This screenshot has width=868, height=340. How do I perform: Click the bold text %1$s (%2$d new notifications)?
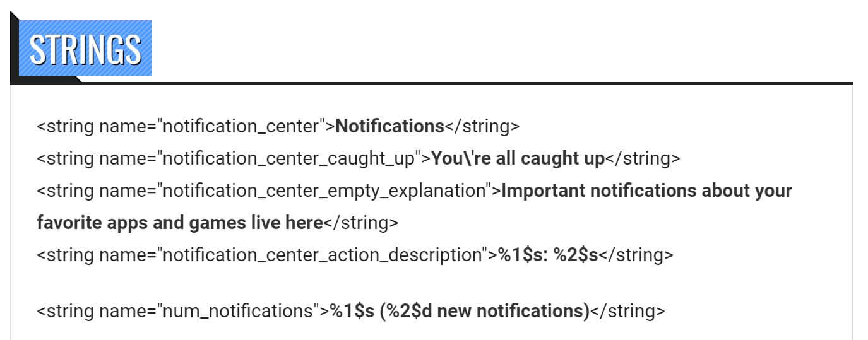tap(459, 310)
